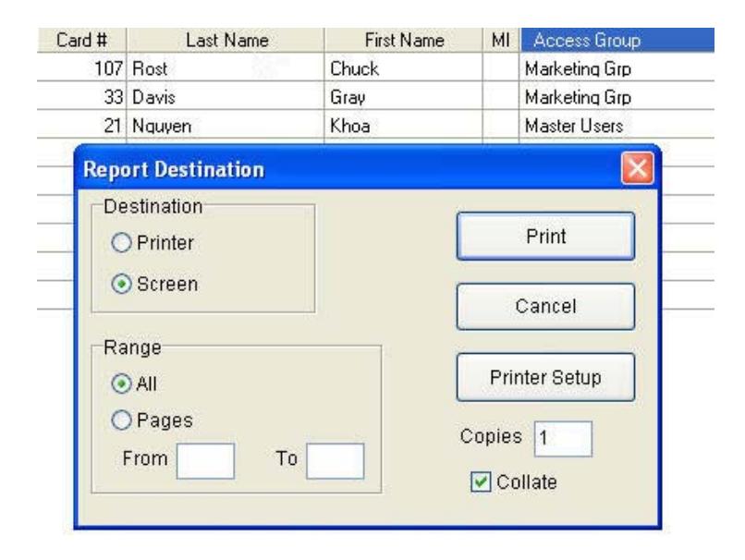Focus the To page input field
This screenshot has width=745, height=560.
click(336, 461)
